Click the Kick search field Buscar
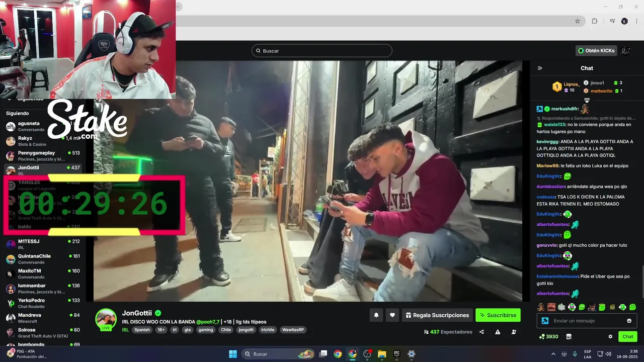This screenshot has height=362, width=644. pyautogui.click(x=322, y=51)
